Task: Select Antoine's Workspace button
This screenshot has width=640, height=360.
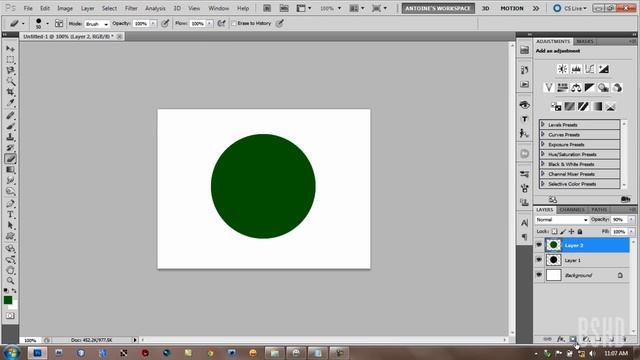Action: pos(438,8)
